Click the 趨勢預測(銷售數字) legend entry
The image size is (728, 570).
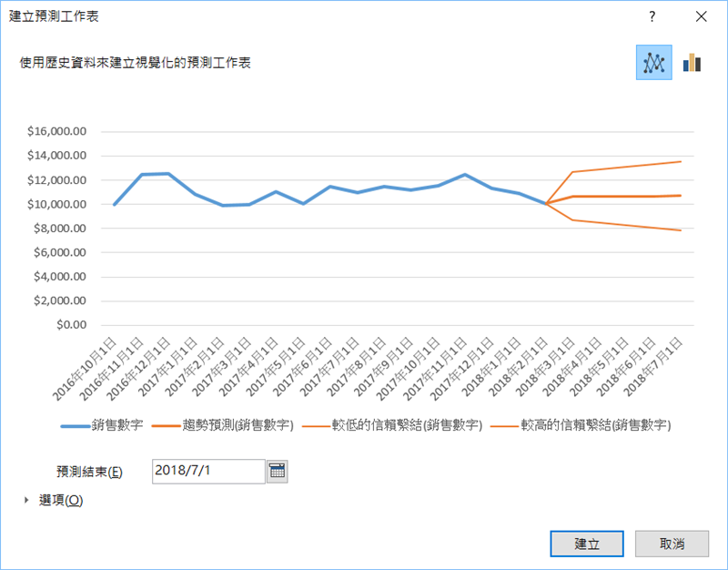[223, 425]
